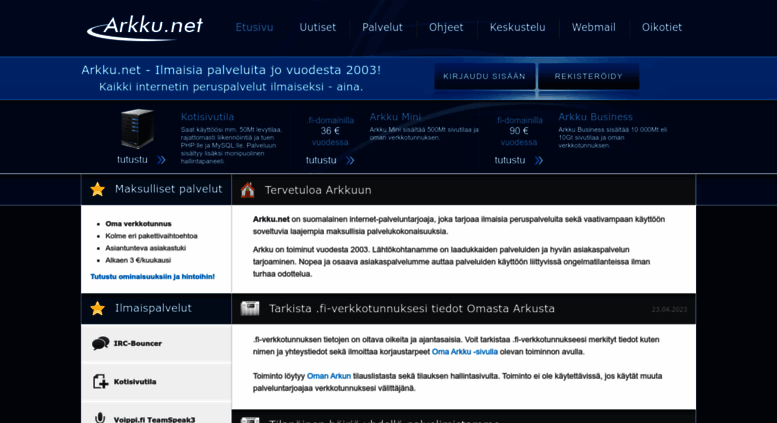
Task: Click Asiantunteva asiakastuki list item
Action: (146, 248)
